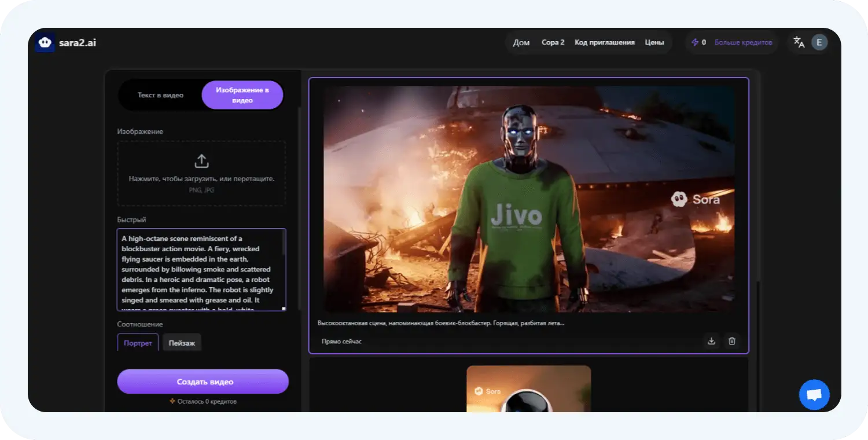This screenshot has height=440, width=868.
Task: Open Код приглашения in navigation
Action: click(x=604, y=42)
